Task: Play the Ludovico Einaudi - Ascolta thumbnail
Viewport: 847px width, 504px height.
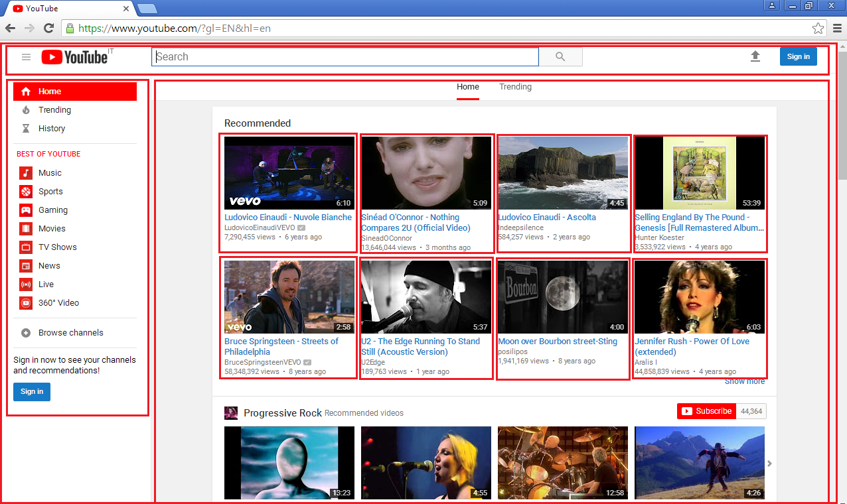Action: (x=563, y=173)
